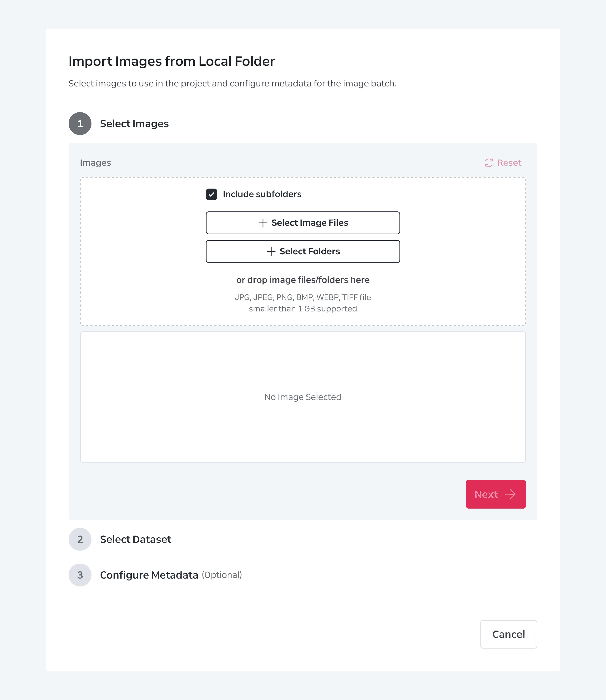This screenshot has height=700, width=606.
Task: Click the arrow icon on Next button
Action: [510, 495]
